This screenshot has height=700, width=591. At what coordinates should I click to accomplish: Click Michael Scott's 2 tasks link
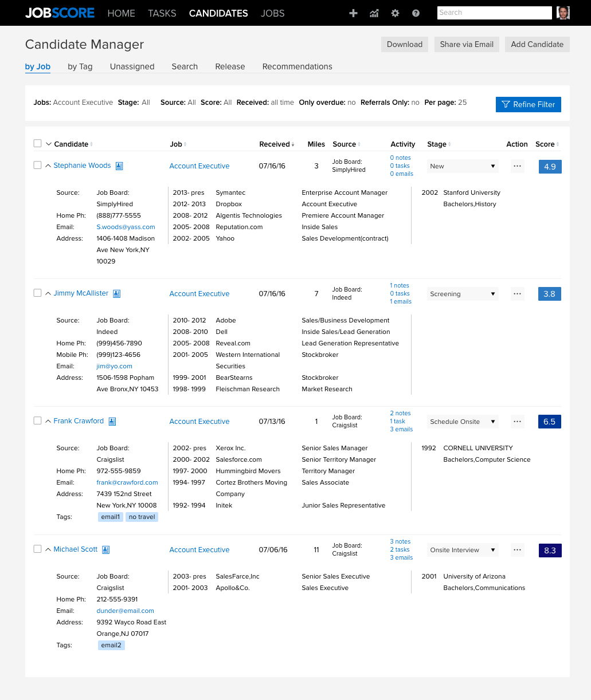pyautogui.click(x=400, y=549)
